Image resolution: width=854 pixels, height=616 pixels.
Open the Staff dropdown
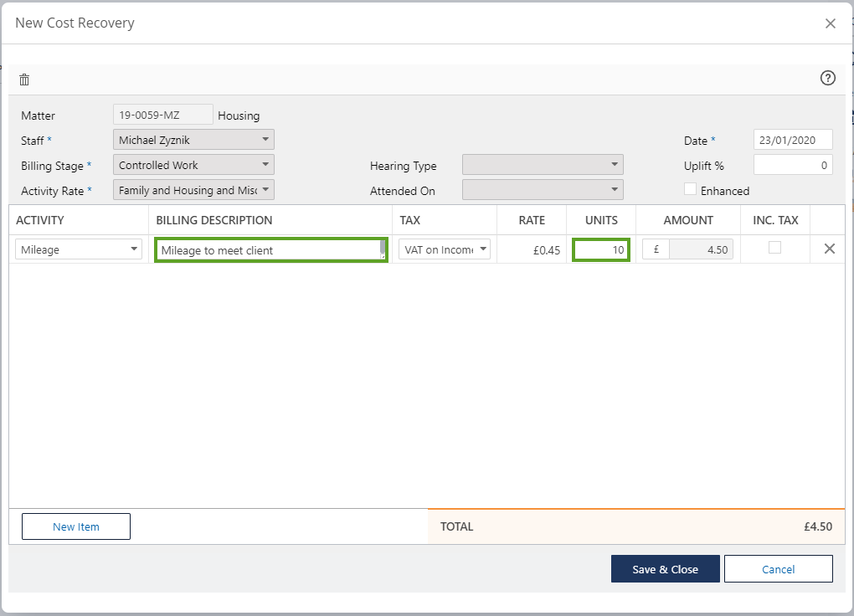point(193,140)
